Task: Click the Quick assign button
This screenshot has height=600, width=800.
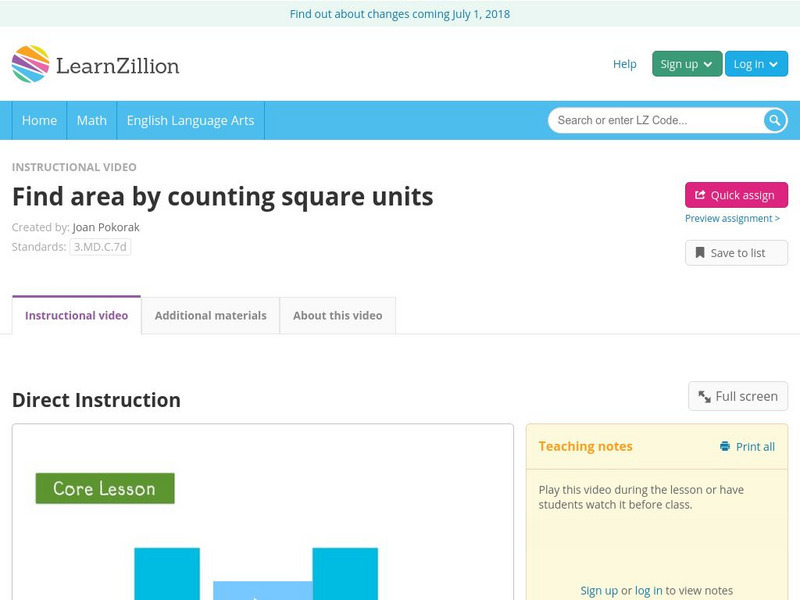Action: (736, 195)
